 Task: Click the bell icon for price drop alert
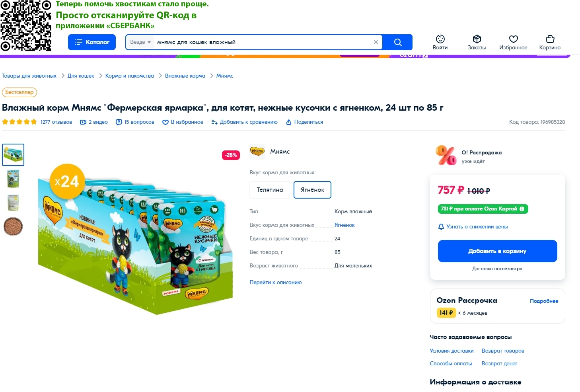coord(441,227)
